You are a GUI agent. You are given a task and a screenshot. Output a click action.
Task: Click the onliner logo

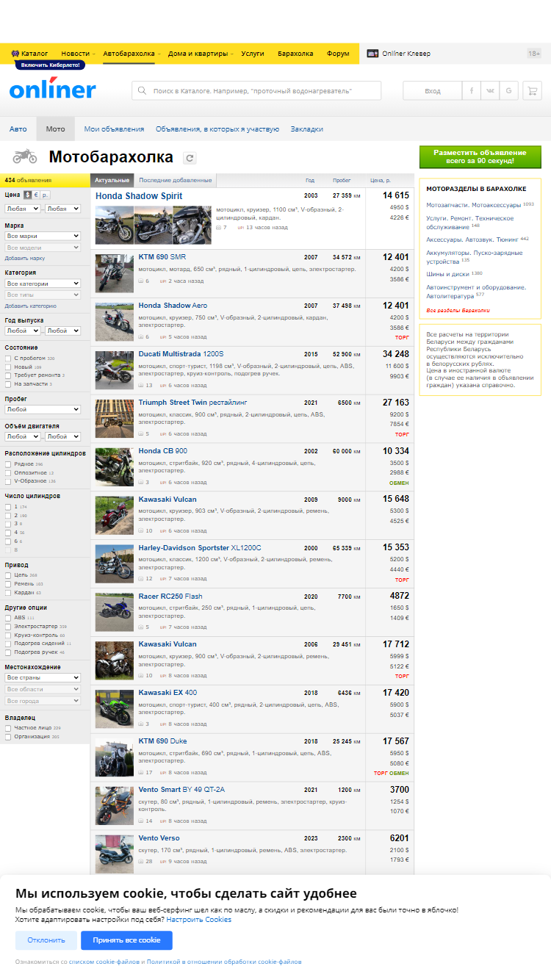pyautogui.click(x=52, y=90)
